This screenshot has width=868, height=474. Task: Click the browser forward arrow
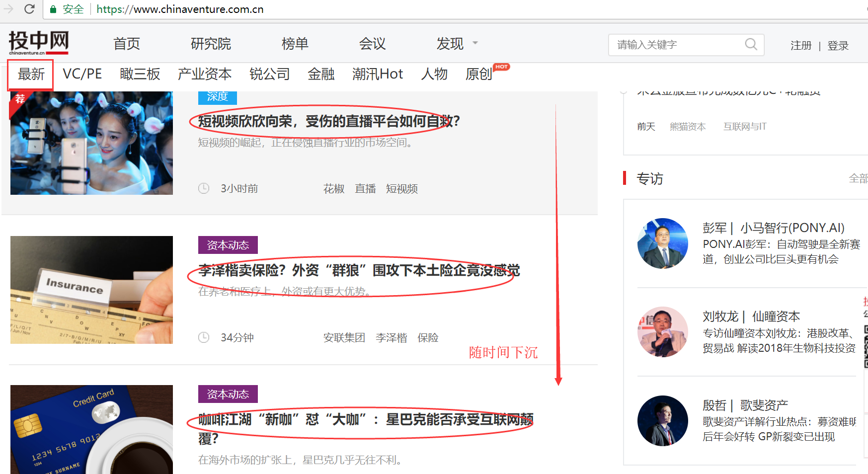click(x=8, y=9)
